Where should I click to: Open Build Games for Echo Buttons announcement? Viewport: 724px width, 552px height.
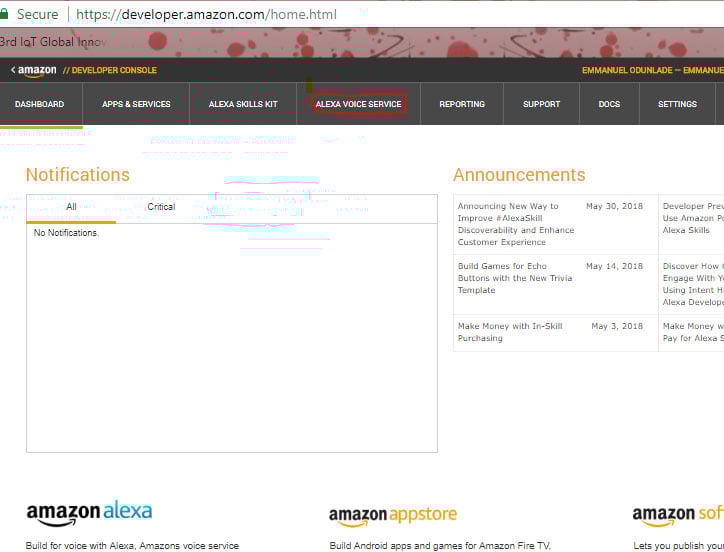515,278
